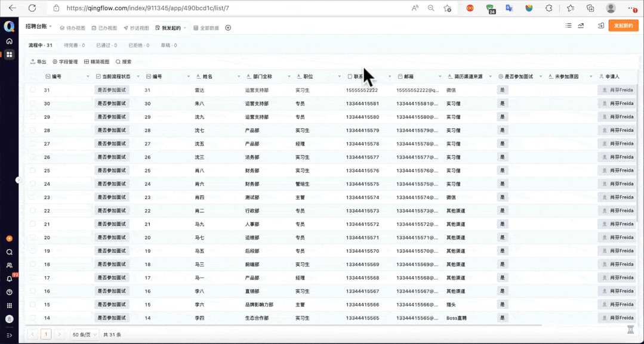Viewport: 644px width, 344px height.
Task: Open 简历渠道来源 column dropdown arrow
Action: pyautogui.click(x=490, y=77)
